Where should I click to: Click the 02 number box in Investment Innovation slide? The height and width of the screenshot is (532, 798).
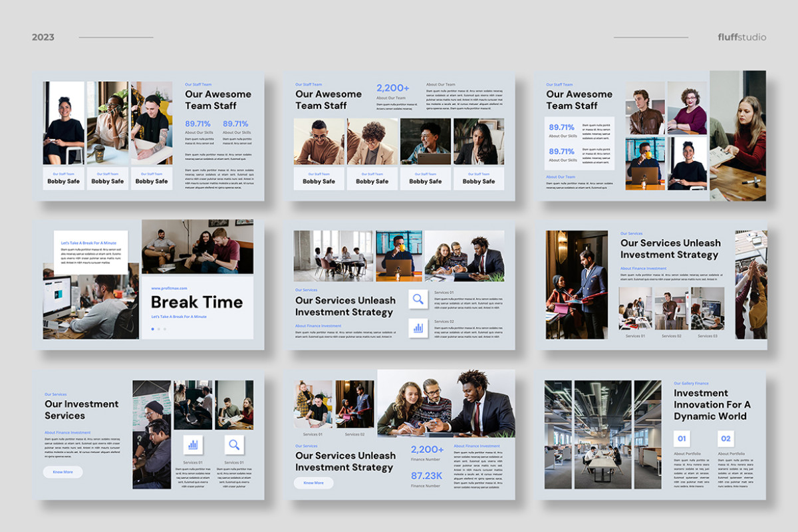[726, 439]
